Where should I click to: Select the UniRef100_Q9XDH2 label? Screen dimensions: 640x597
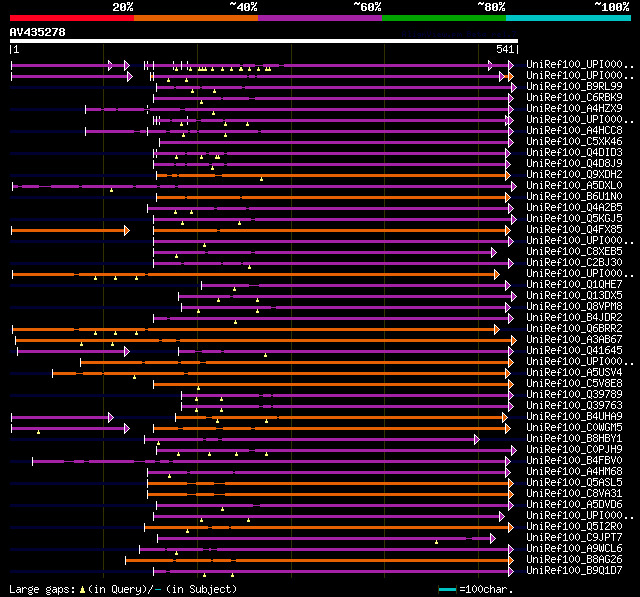tap(574, 175)
